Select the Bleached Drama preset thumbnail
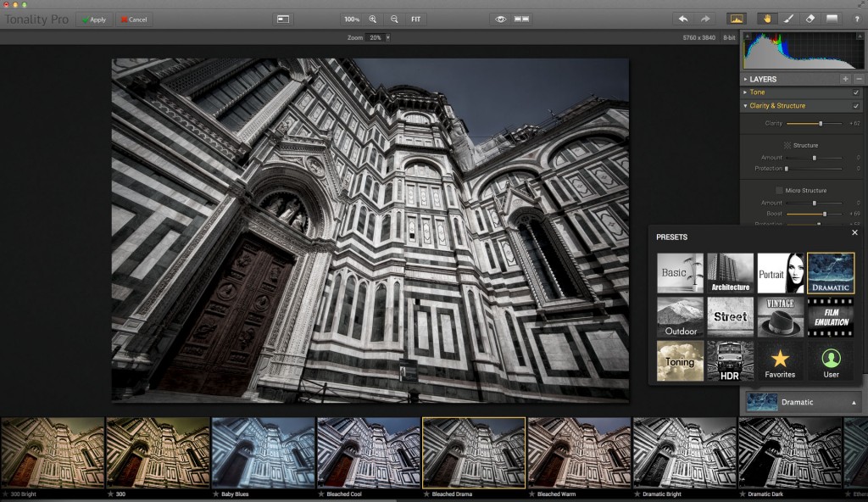This screenshot has width=868, height=502. point(474,453)
